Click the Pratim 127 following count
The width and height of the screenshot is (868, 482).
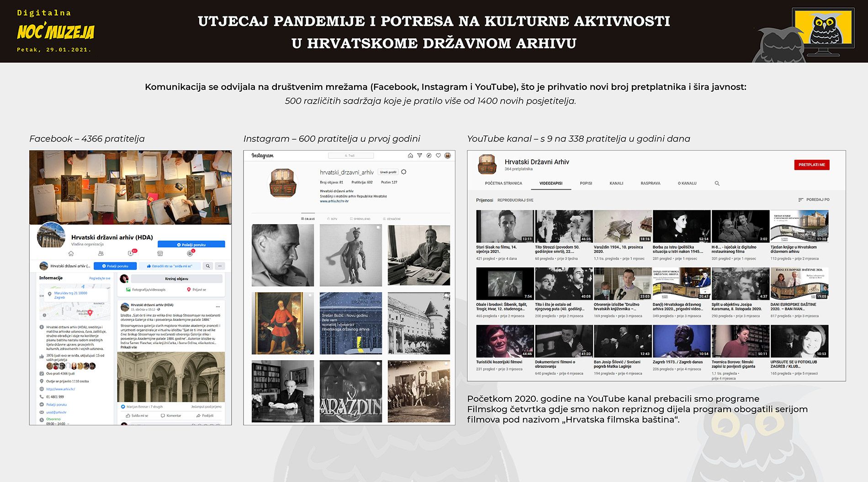tap(389, 182)
